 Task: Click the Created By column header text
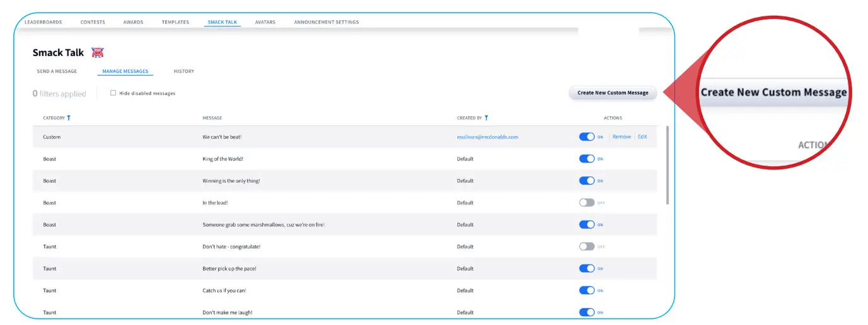469,118
